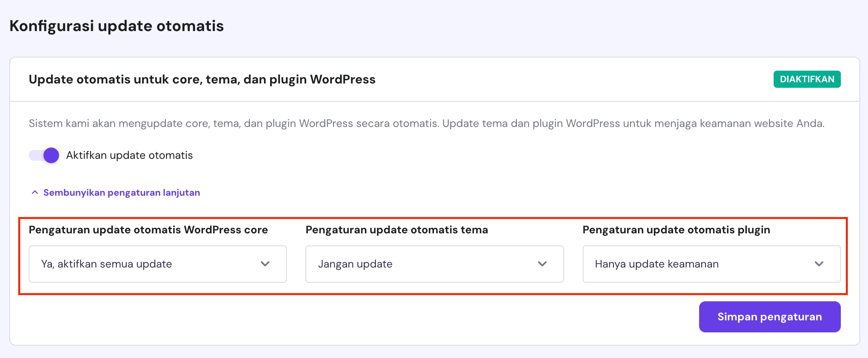This screenshot has width=868, height=358.
Task: Click the Simpan pengaturan button
Action: point(769,317)
